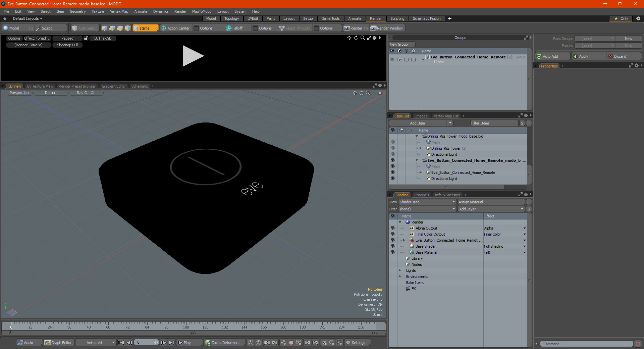644x349 pixels.
Task: Open Geometry menu
Action: pos(77,11)
